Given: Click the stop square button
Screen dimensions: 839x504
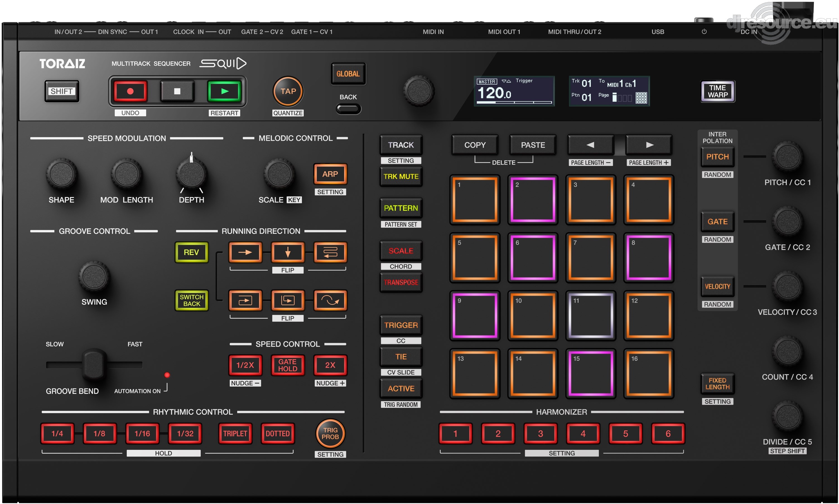Looking at the screenshot, I should (x=177, y=91).
